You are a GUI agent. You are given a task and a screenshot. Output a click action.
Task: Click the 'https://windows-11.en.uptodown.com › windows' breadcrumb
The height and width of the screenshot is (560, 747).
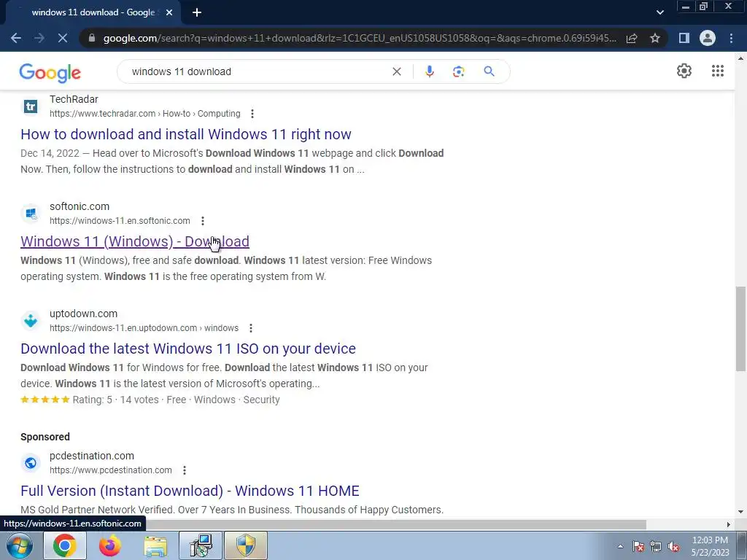pos(144,328)
